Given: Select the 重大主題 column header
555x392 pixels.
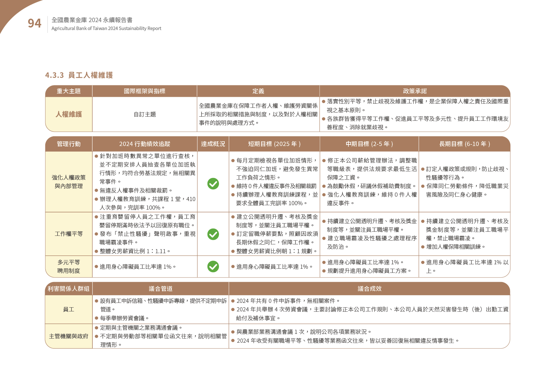Looking at the screenshot, I should click(x=69, y=91).
